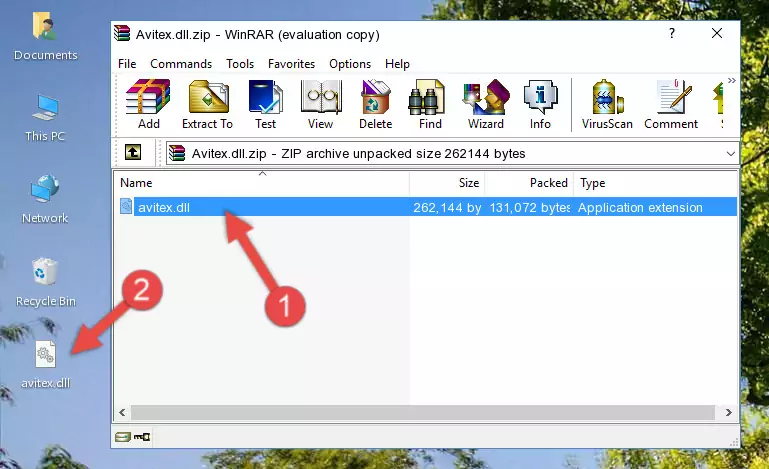The height and width of the screenshot is (469, 769).
Task: Expand hidden toolbar items chevron
Action: tap(731, 80)
